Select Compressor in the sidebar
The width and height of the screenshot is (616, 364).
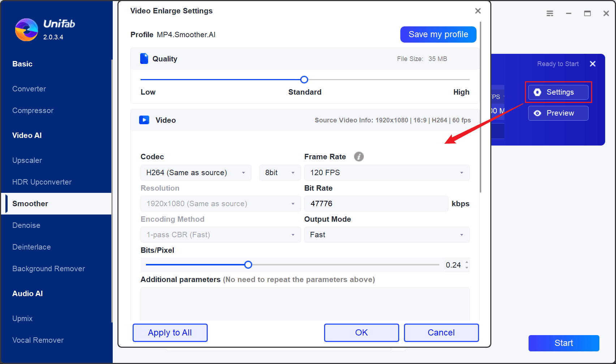click(33, 110)
